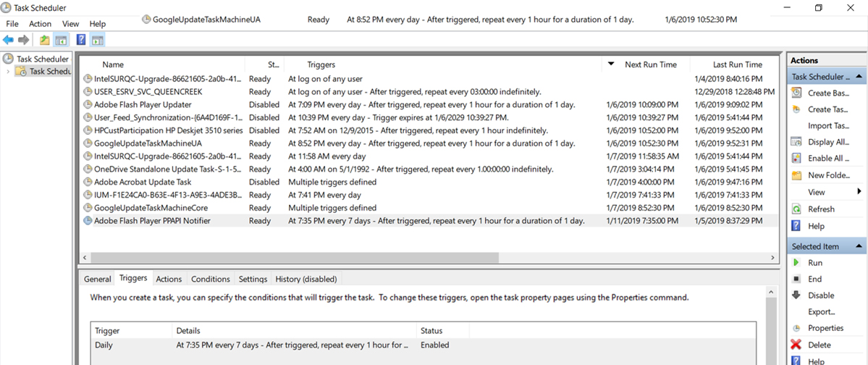
Task: Click Display All Running Tasks icon
Action: [x=796, y=142]
